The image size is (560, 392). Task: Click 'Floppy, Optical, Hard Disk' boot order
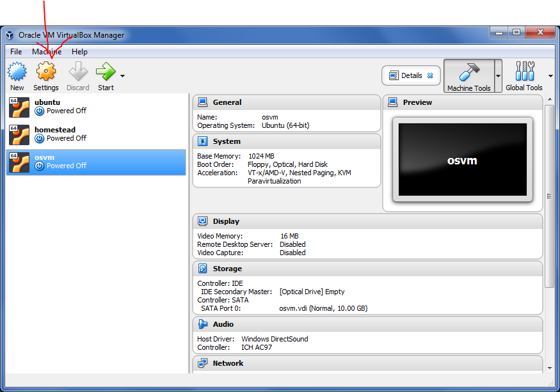[287, 164]
